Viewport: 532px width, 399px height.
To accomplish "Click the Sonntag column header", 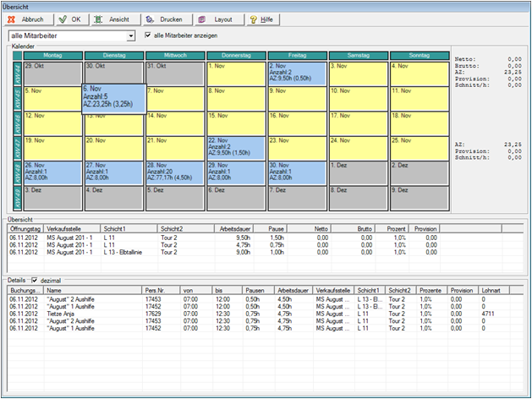I will [420, 55].
